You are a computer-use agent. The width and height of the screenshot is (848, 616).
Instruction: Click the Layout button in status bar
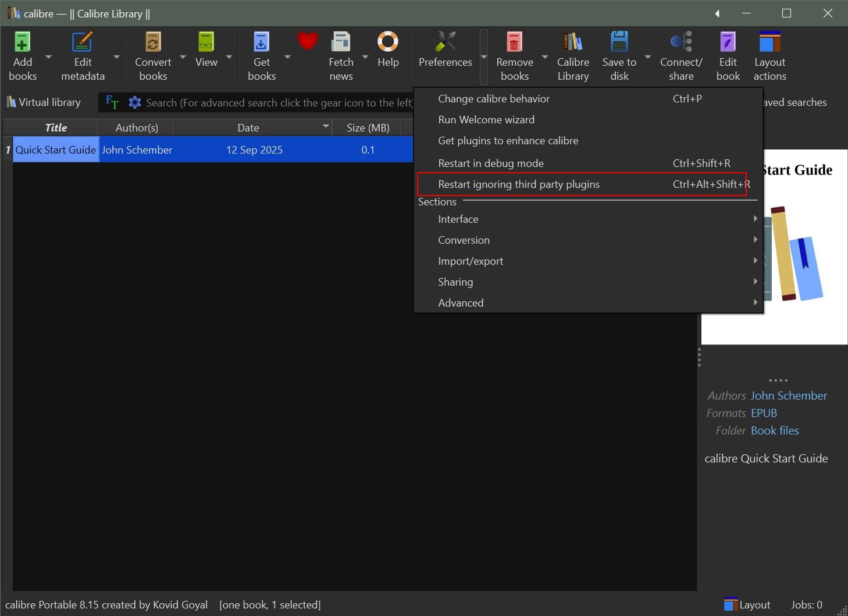[x=747, y=605]
